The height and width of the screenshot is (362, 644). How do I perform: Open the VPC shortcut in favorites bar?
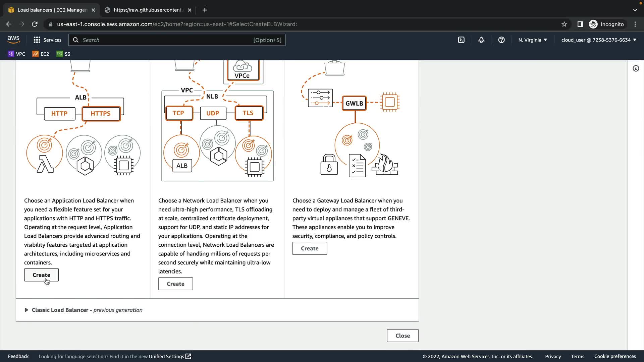[x=16, y=54]
